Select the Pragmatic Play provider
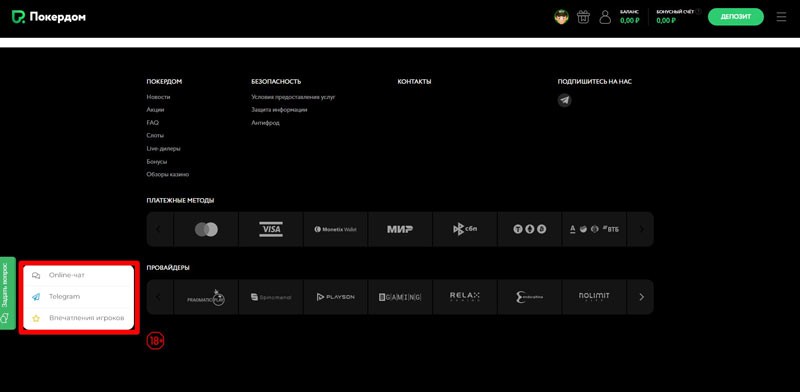This screenshot has width=800, height=392. pyautogui.click(x=206, y=297)
